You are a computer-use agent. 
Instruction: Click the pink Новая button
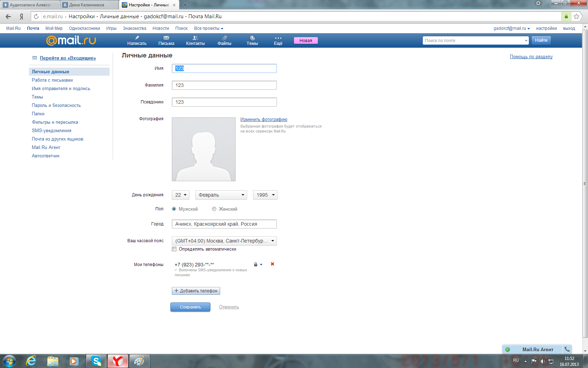point(306,40)
